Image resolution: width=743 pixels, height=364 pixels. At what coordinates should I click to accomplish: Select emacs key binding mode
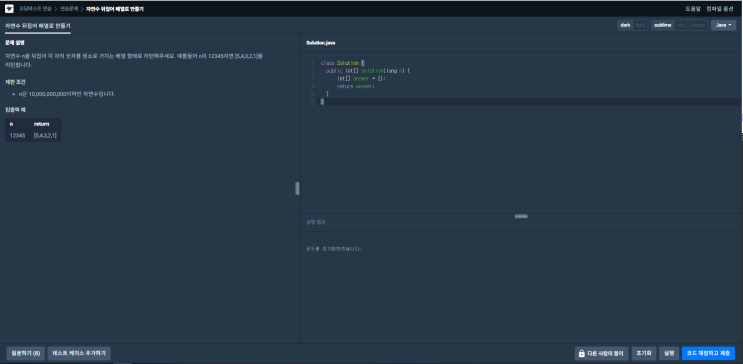coord(698,25)
